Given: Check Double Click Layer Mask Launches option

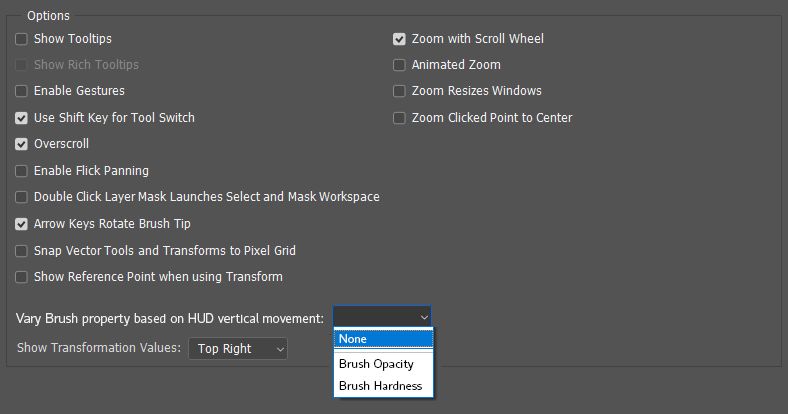Looking at the screenshot, I should [x=21, y=197].
